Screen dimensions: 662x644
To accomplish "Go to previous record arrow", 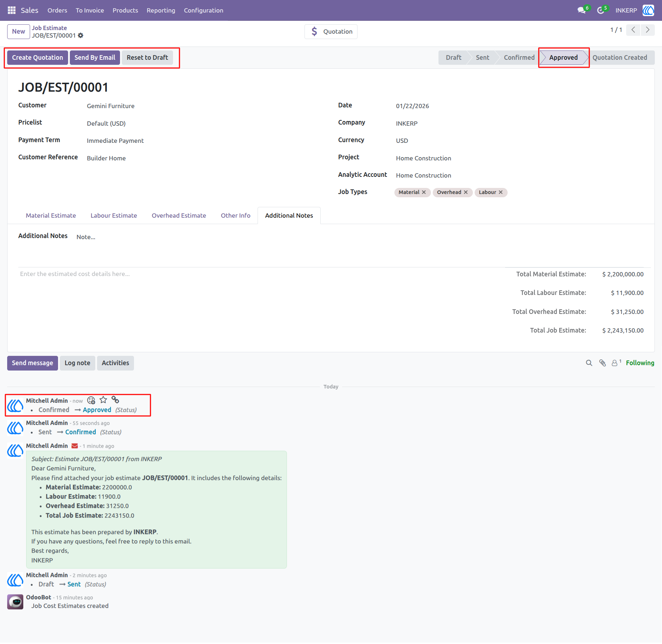I will (633, 30).
